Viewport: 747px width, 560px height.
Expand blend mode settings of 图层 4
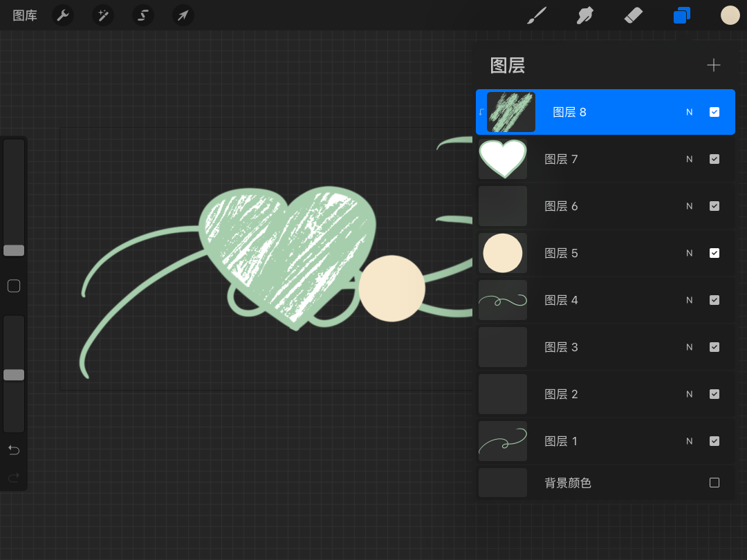(x=689, y=300)
